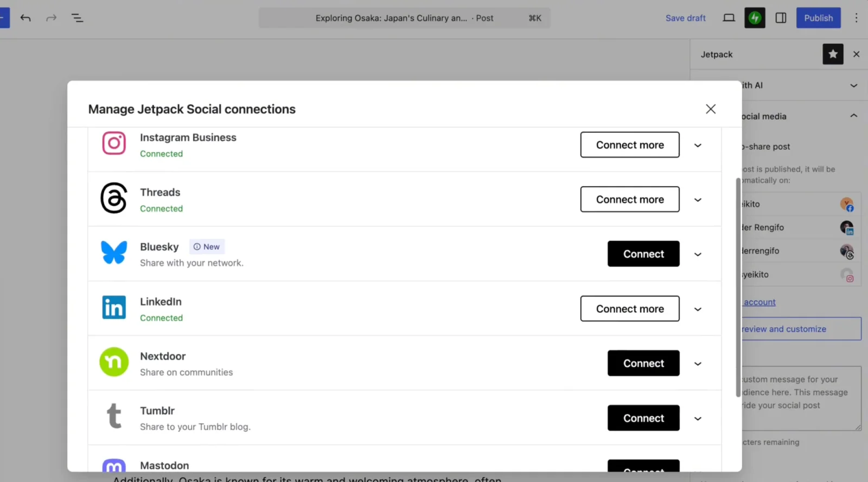Expand the Instagram Business connection details
This screenshot has width=868, height=482.
click(x=698, y=145)
